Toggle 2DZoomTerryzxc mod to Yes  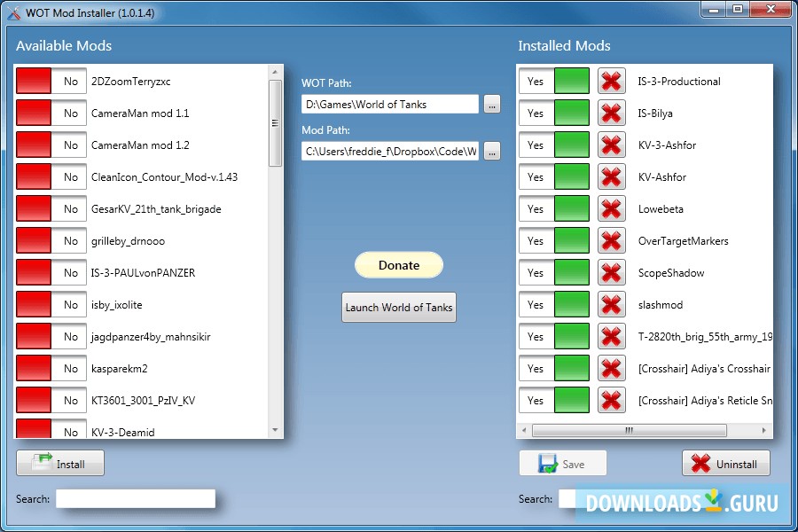(51, 81)
